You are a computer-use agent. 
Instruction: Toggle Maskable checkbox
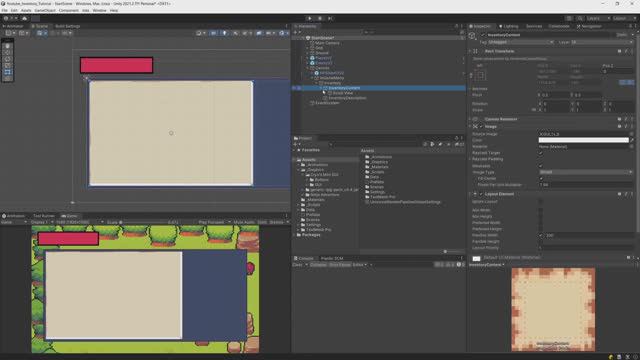click(x=541, y=166)
